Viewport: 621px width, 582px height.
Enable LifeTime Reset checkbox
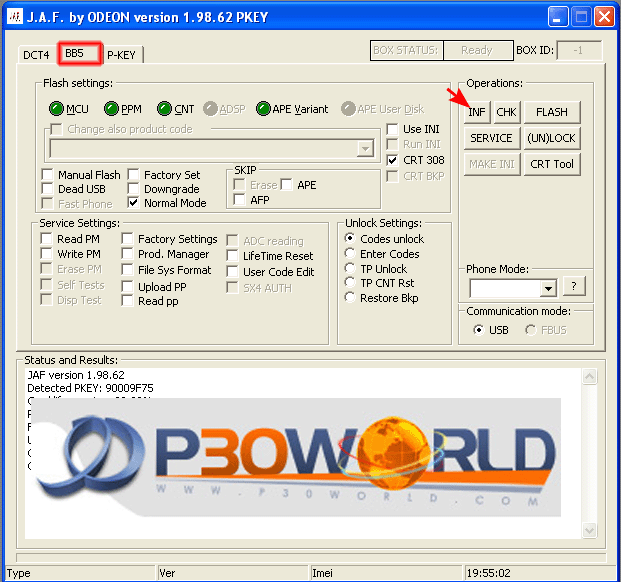[x=232, y=256]
